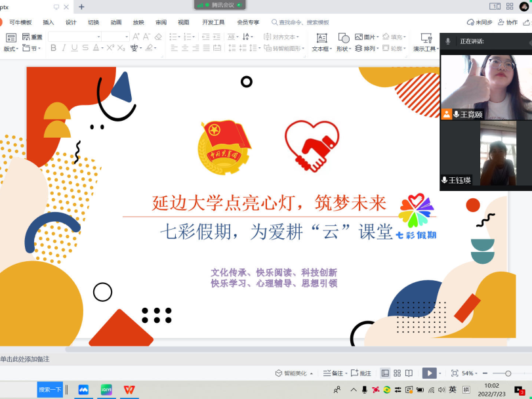Switch to the 切换 tab

click(93, 22)
